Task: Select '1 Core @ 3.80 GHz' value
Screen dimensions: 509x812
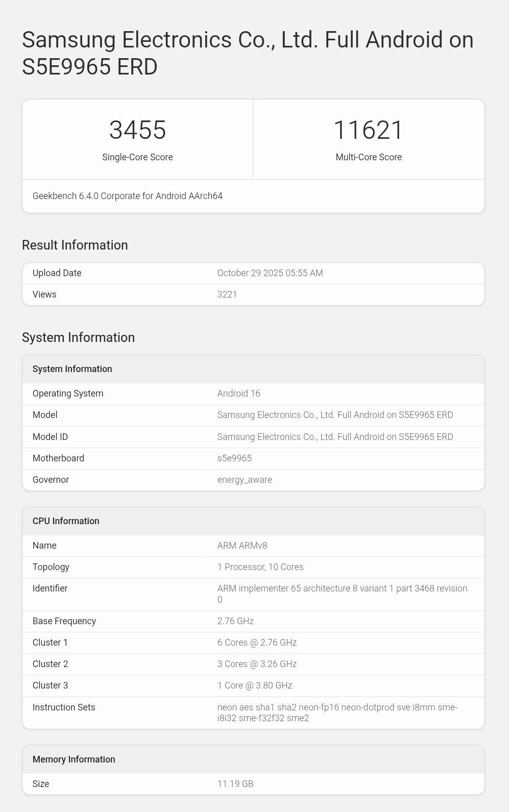Action: pos(255,685)
